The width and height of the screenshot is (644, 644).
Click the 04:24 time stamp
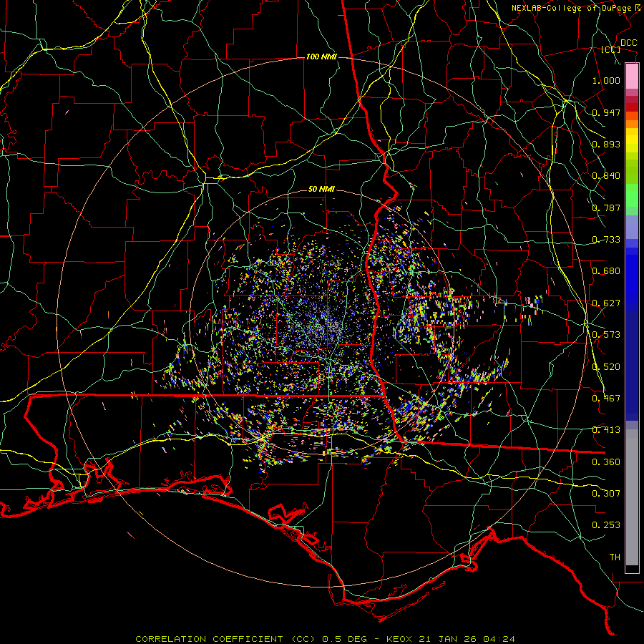497,639
